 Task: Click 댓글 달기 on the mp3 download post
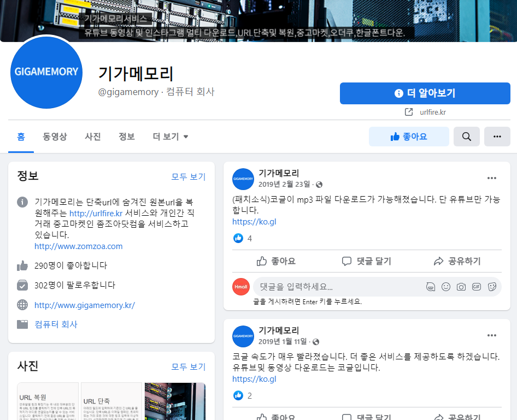(367, 261)
